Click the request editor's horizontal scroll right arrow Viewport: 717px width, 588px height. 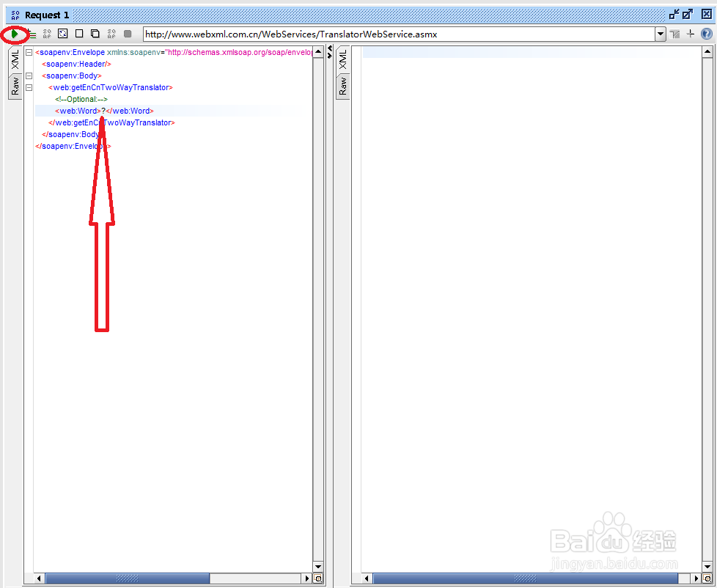pyautogui.click(x=307, y=578)
